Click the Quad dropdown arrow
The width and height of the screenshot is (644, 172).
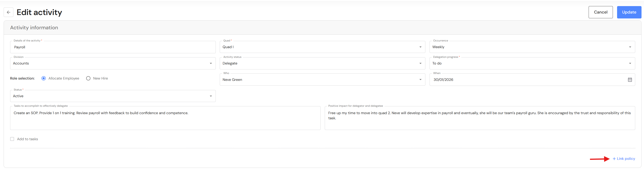pyautogui.click(x=420, y=47)
